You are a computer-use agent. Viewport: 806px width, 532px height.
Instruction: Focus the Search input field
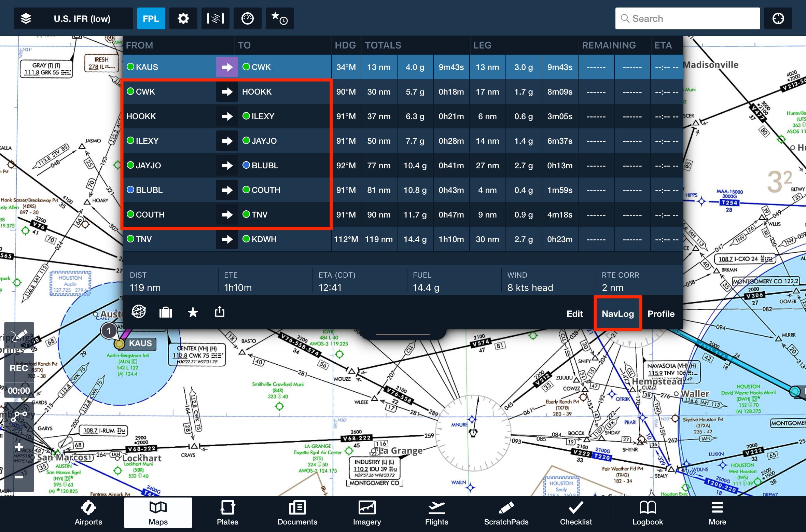pos(688,18)
